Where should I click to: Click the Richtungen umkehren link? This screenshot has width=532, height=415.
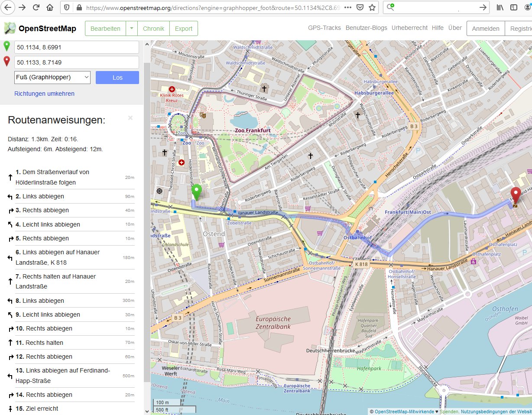(x=44, y=94)
